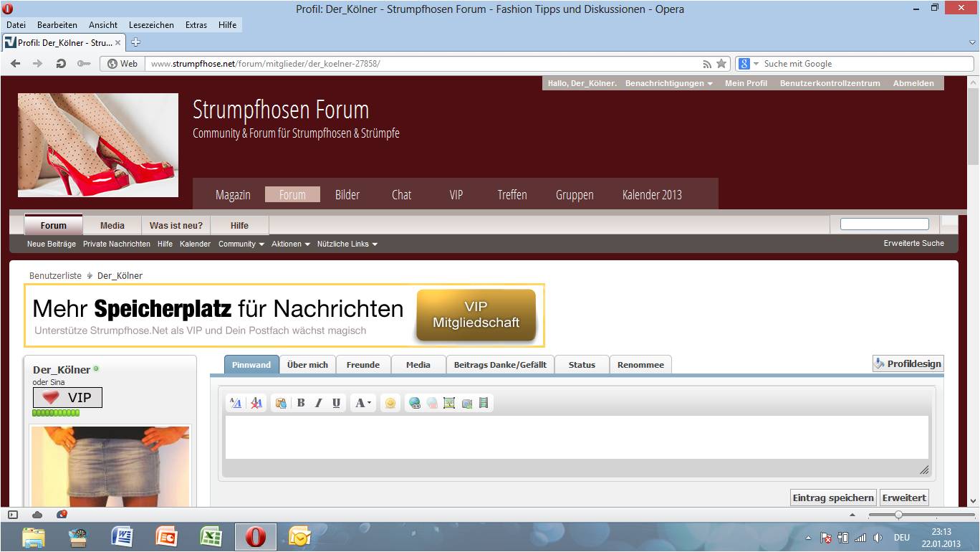Go back with browser back arrow
980x552 pixels.
pos(15,63)
